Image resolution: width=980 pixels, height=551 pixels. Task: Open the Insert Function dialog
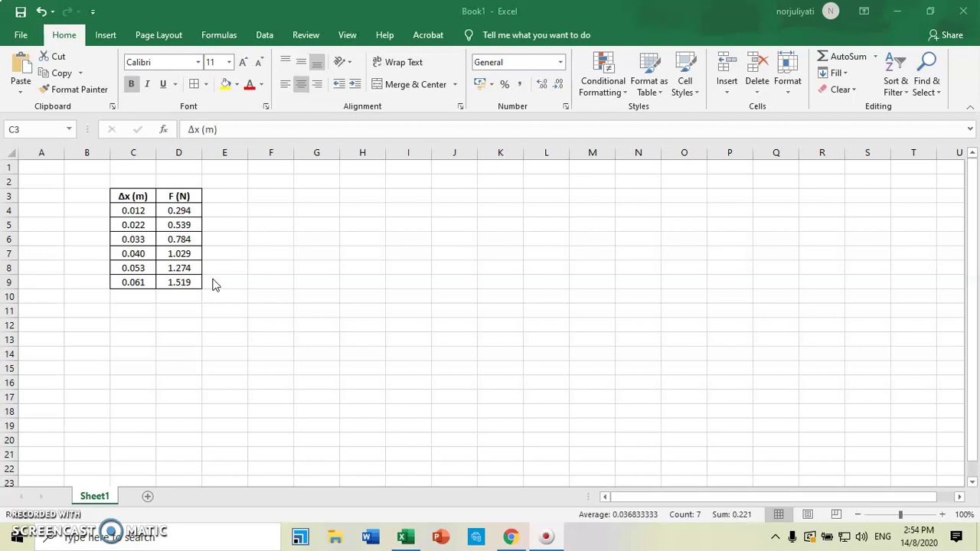[163, 129]
